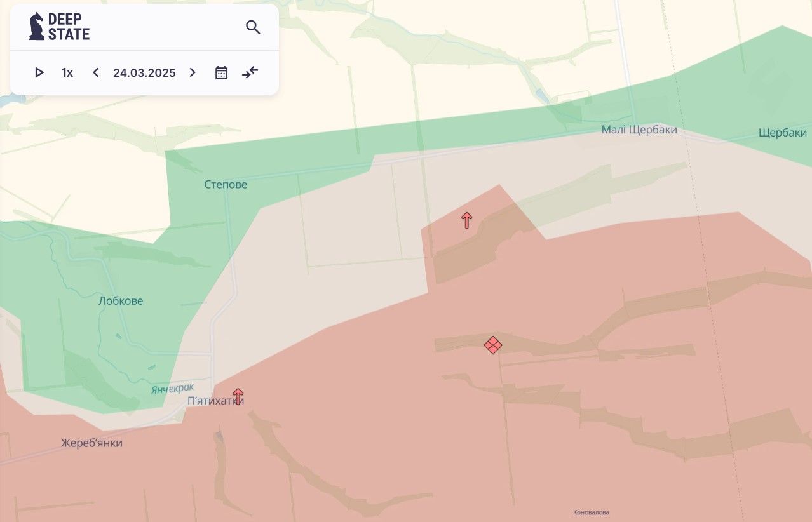The image size is (812, 522).
Task: Click the Щербаки label on the map
Action: pos(782,133)
